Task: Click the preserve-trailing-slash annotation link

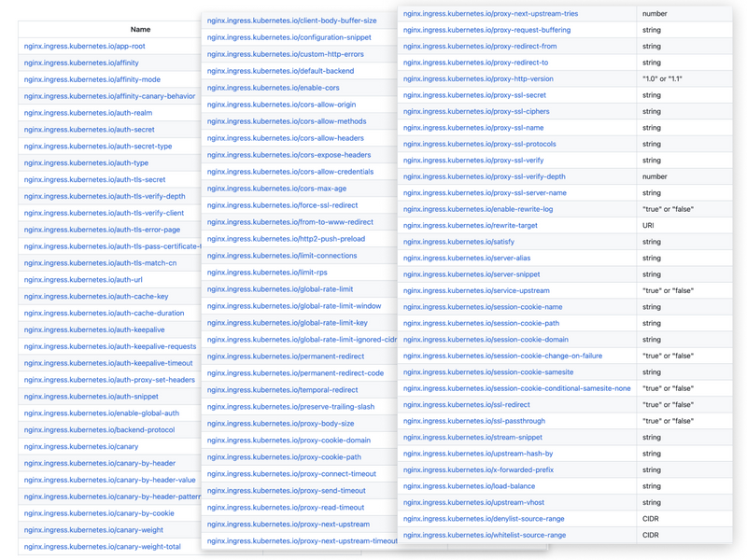Action: point(290,407)
